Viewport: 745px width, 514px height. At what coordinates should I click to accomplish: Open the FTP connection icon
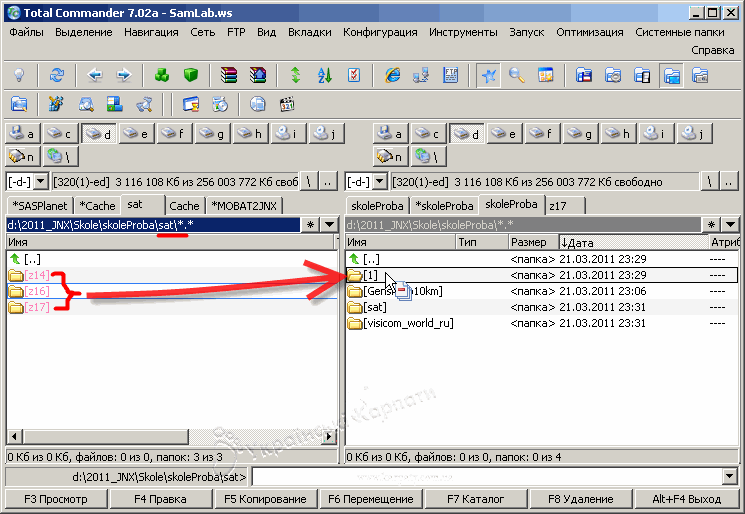[x=450, y=75]
